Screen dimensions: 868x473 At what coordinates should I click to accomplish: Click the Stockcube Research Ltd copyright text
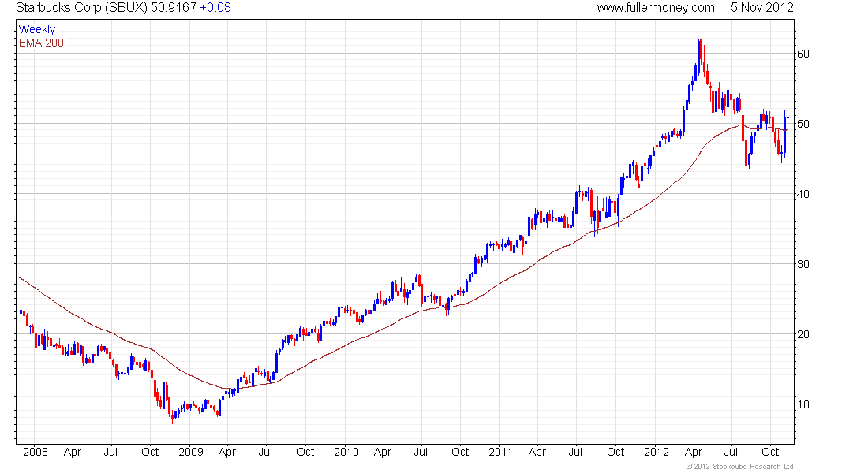(740, 467)
